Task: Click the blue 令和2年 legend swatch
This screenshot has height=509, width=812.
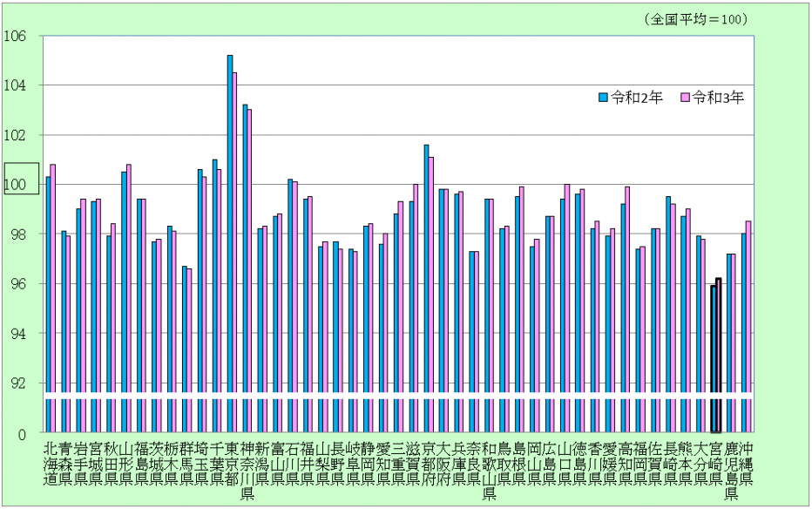Action: [x=603, y=98]
